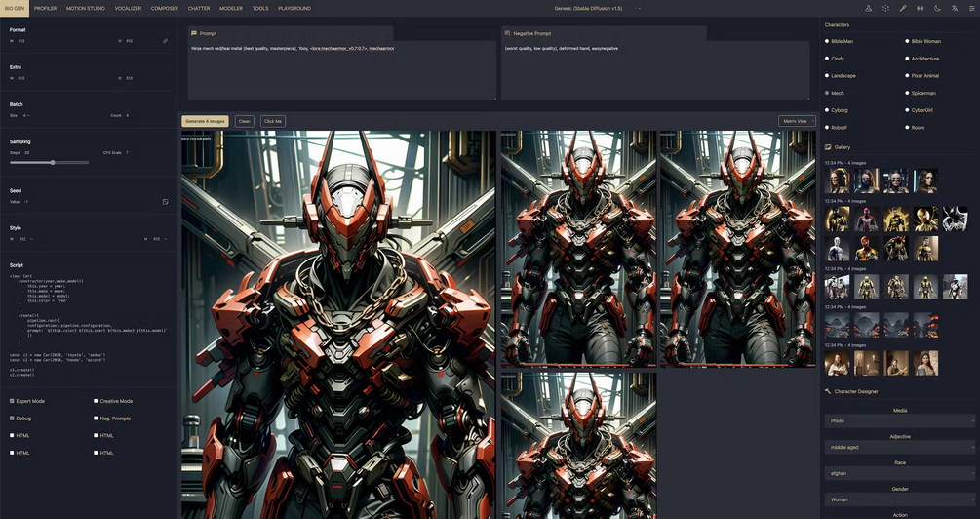Viewport: 980px width, 519px height.
Task: Click into the Negative Prompt text area
Action: [655, 72]
